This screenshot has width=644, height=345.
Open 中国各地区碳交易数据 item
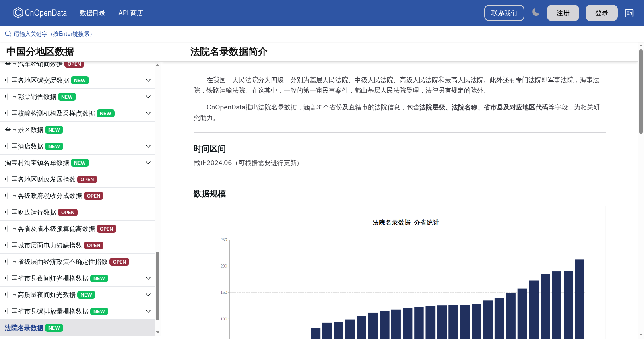(77, 81)
